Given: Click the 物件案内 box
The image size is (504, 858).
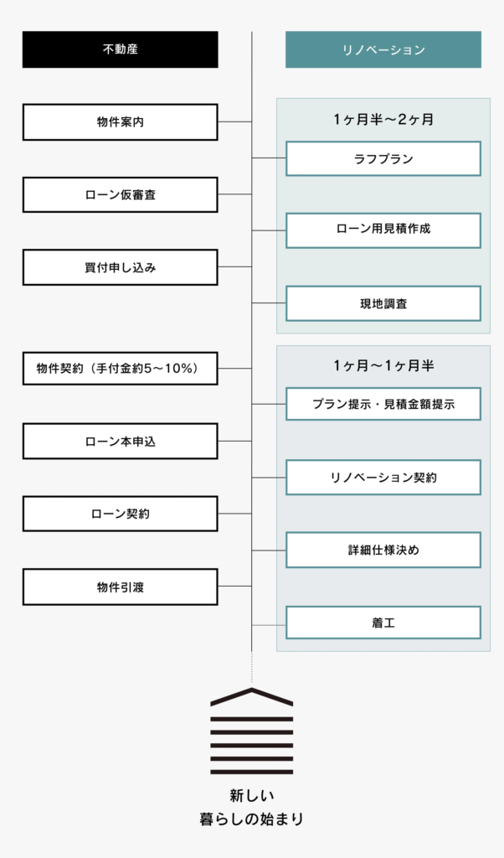Looking at the screenshot, I should point(120,122).
